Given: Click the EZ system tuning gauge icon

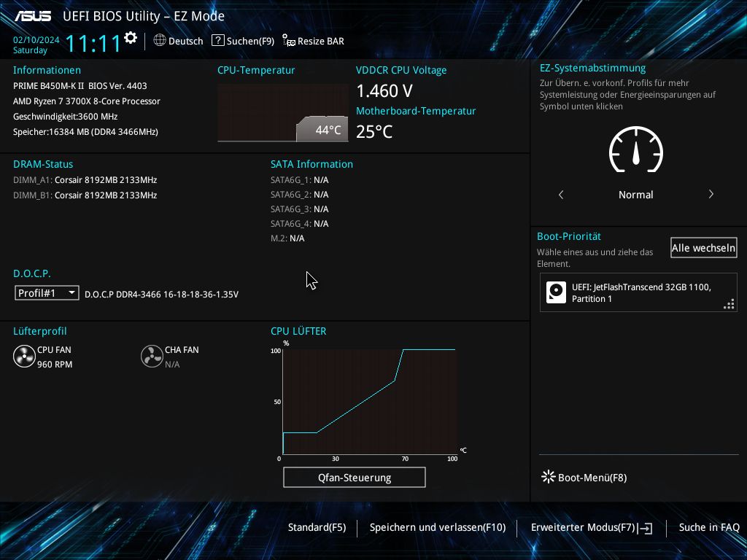Looking at the screenshot, I should [636, 149].
